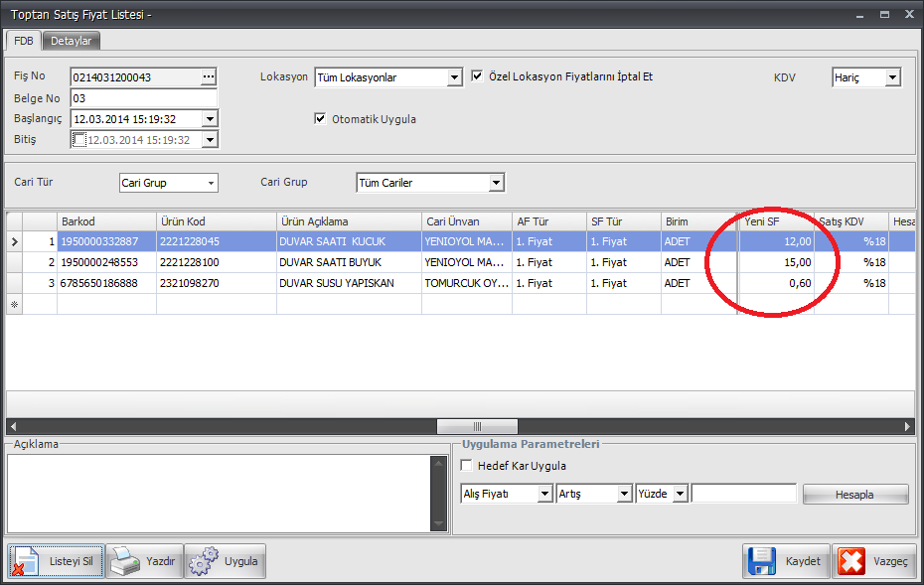This screenshot has height=585, width=924.
Task: Click the Açıklama scroll down arrow
Action: pos(438,523)
